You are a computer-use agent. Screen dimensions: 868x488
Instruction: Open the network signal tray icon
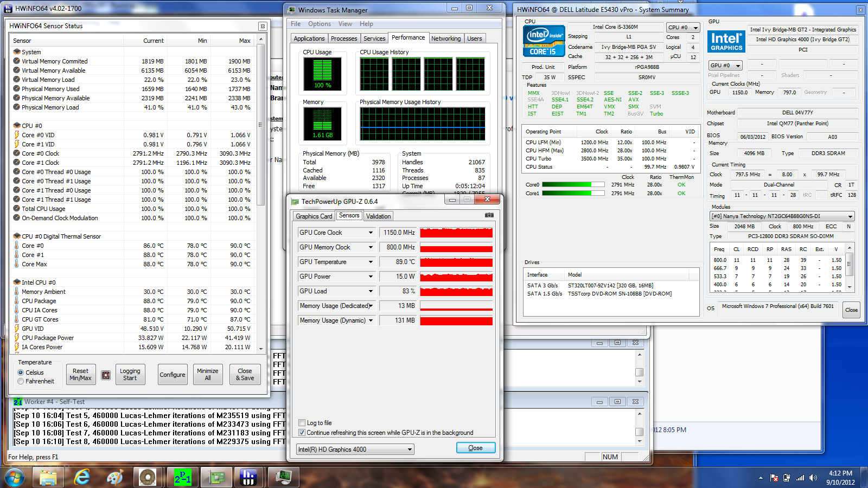tap(800, 478)
